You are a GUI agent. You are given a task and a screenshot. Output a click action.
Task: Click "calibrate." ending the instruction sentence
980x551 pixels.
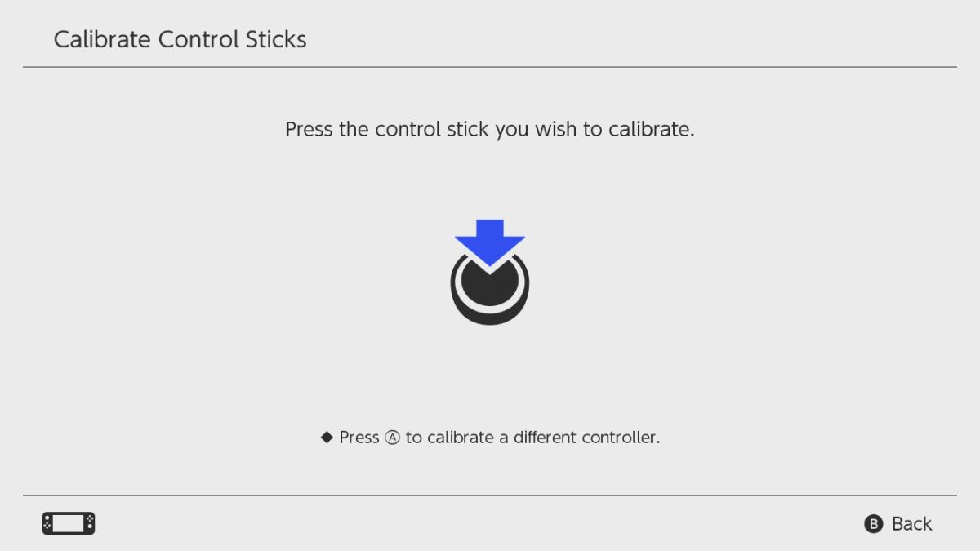pos(652,129)
